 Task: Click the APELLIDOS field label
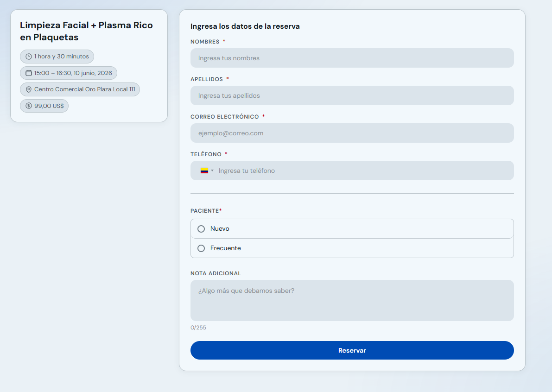pyautogui.click(x=207, y=79)
